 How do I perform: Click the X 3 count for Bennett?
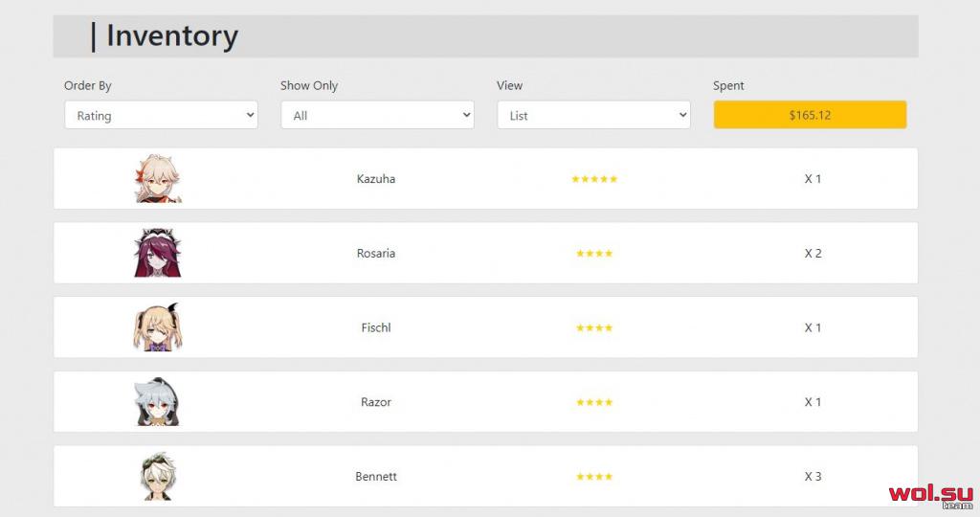pos(813,477)
